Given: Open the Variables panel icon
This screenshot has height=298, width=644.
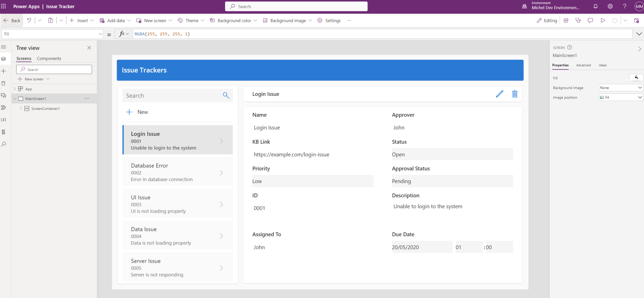Looking at the screenshot, I should [x=4, y=119].
